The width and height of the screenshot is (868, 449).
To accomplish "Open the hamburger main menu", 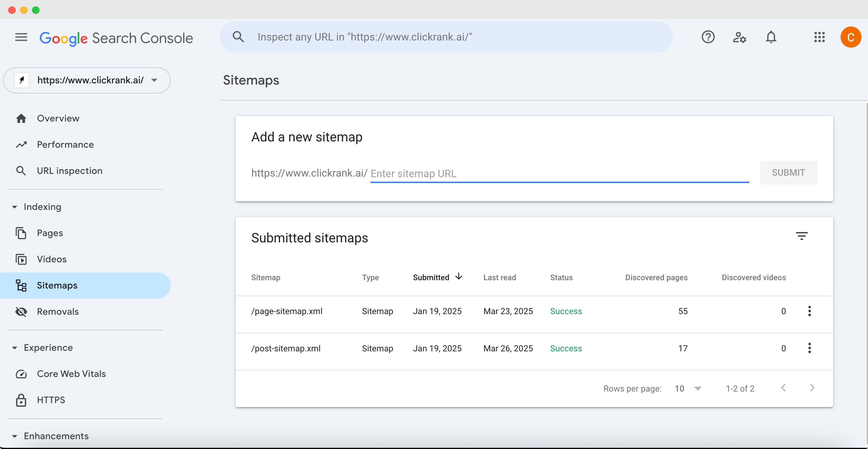I will click(x=21, y=37).
